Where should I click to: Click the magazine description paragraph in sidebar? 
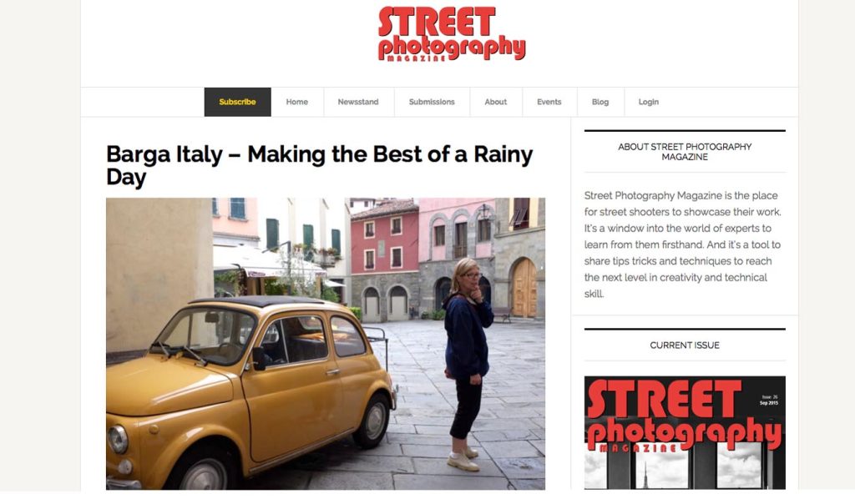(683, 244)
